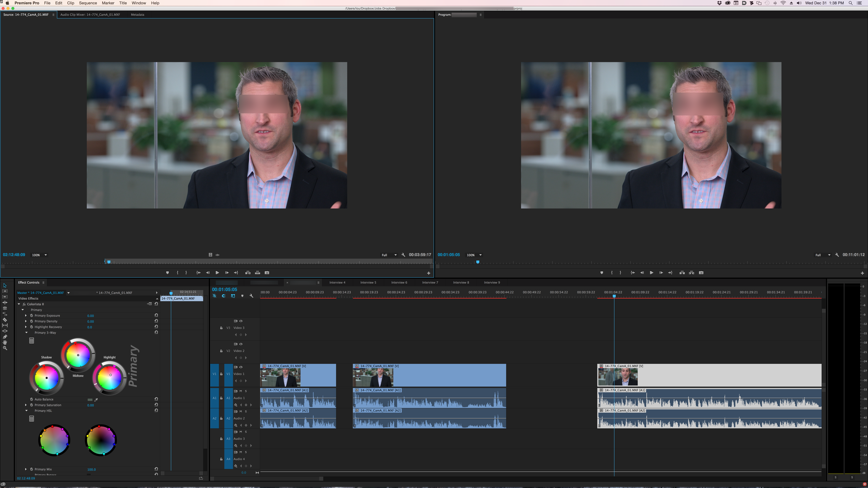Expand Primary Exposure parameter
Screen dimensions: 868x488
click(x=26, y=316)
